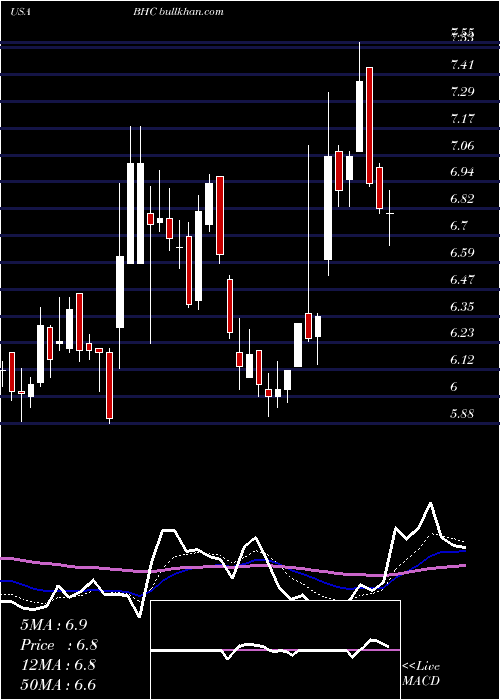
Task: Select the 7.06 price level label
Action: pyautogui.click(x=462, y=146)
